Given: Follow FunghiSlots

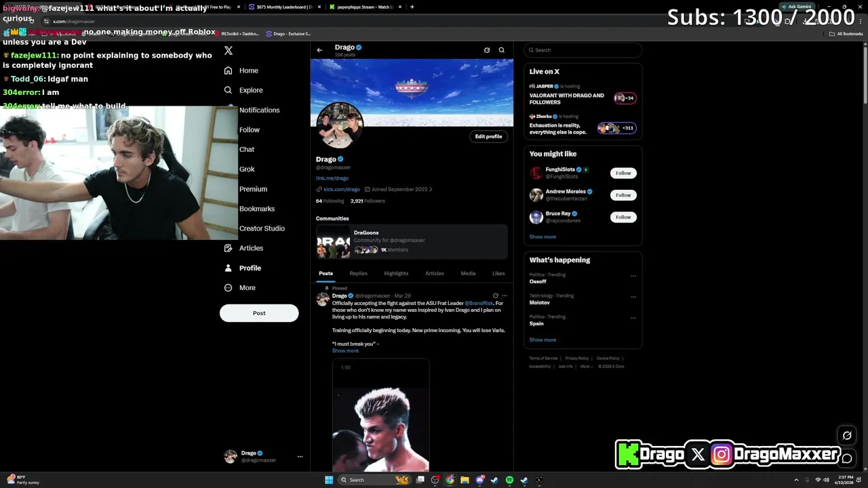Looking at the screenshot, I should click(x=623, y=173).
